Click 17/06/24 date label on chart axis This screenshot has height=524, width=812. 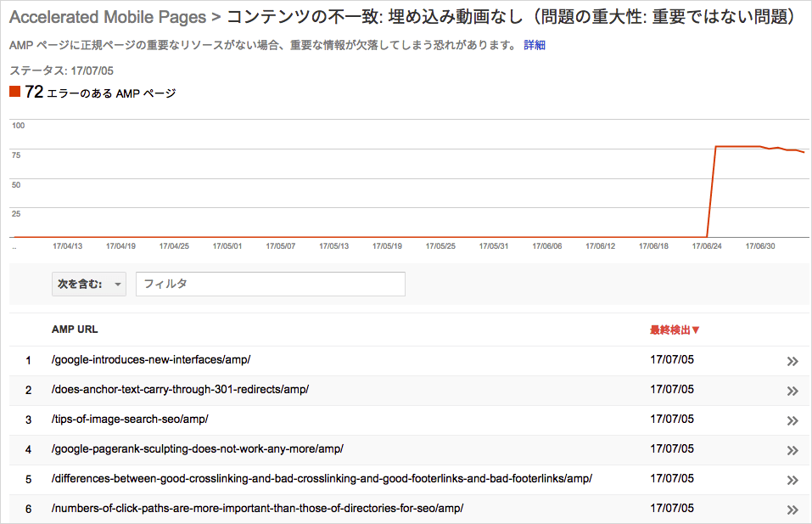[x=707, y=246]
